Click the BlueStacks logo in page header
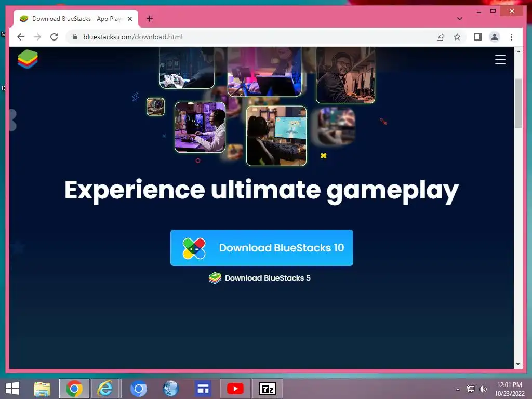 click(x=28, y=59)
